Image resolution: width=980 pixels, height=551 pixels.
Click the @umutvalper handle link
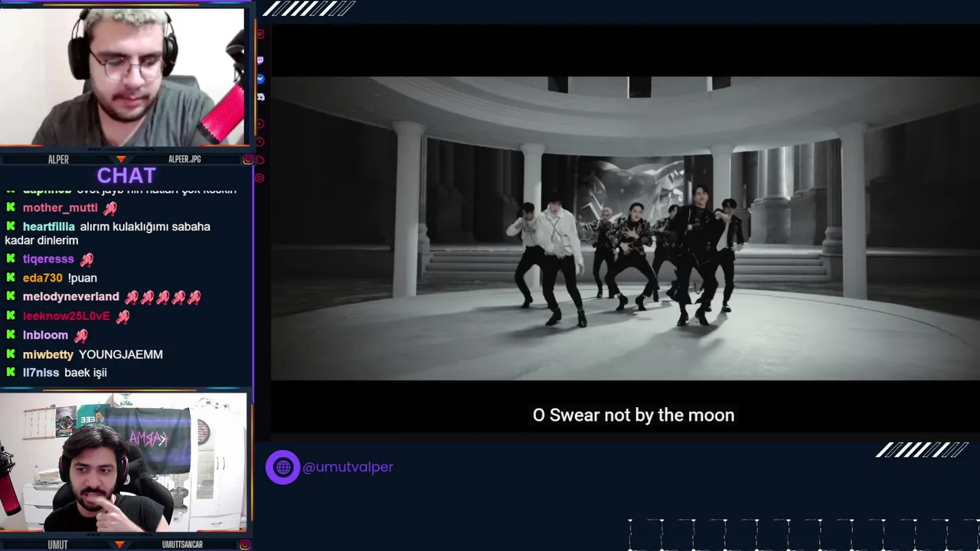[348, 467]
